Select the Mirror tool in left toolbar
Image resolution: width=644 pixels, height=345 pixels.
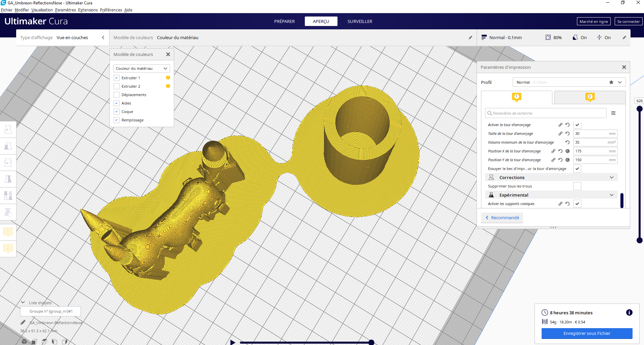tap(8, 179)
